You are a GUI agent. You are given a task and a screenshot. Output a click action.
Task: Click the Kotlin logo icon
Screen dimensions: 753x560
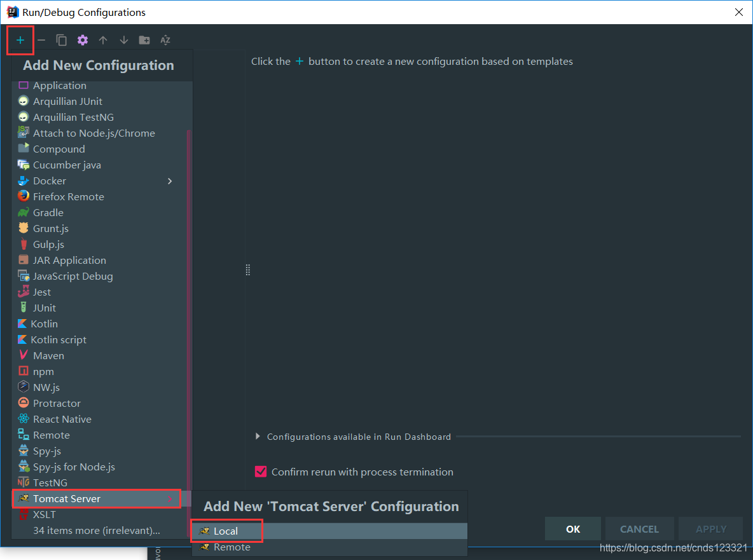tap(22, 324)
